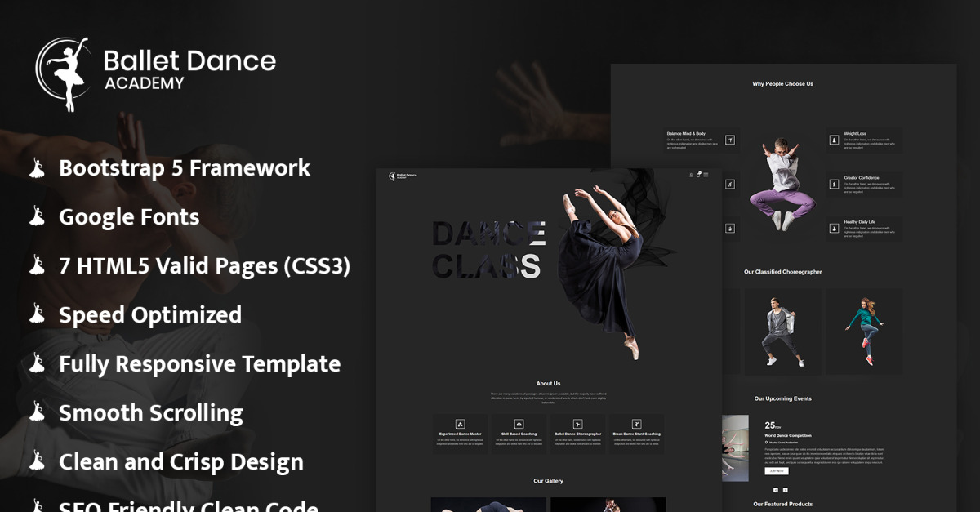The height and width of the screenshot is (512, 980).
Task: Click the jumping man in purple pants image
Action: point(782,184)
